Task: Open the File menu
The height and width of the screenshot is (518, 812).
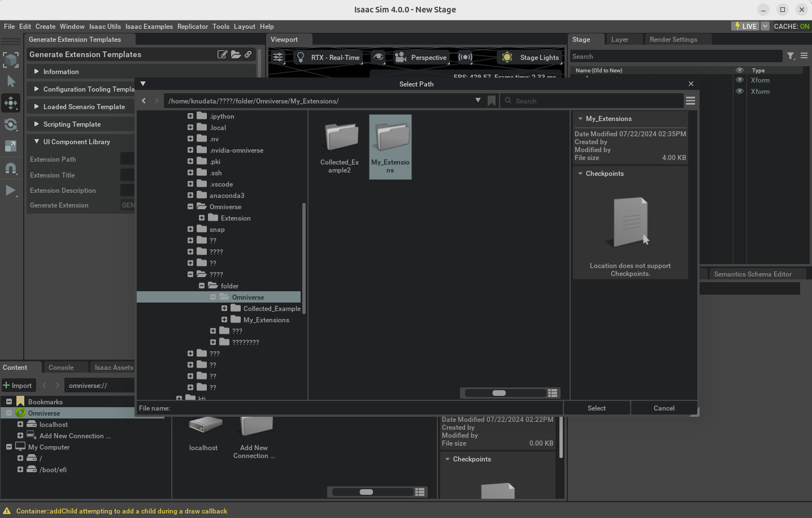Action: point(10,27)
